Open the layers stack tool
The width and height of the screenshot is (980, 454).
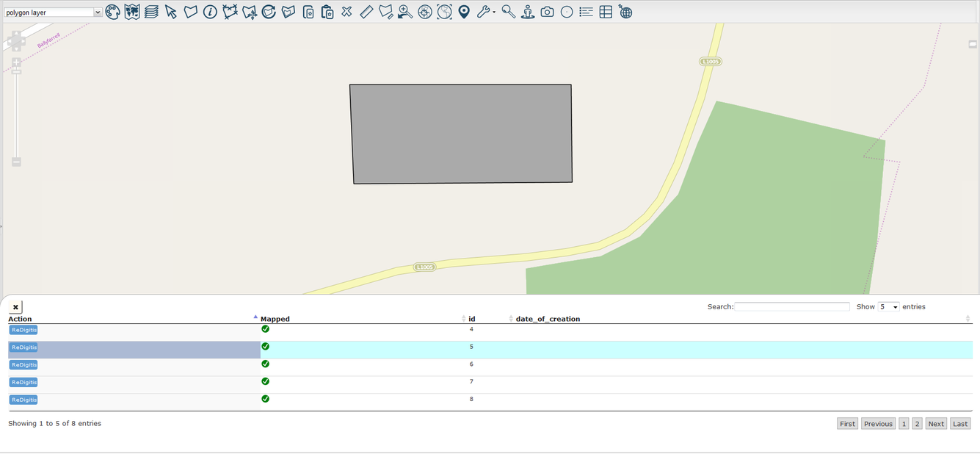tap(151, 12)
